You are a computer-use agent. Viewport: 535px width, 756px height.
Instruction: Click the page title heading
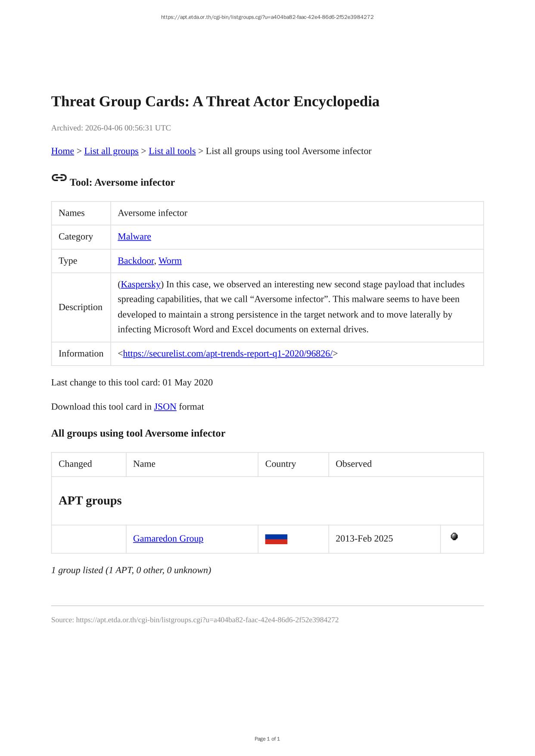(x=215, y=102)
